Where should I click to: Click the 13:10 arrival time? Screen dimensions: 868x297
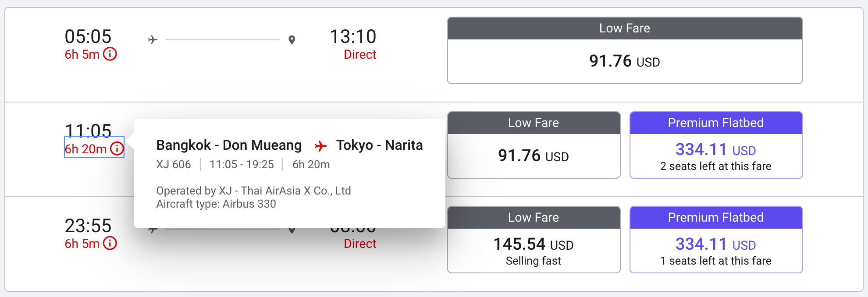point(353,36)
